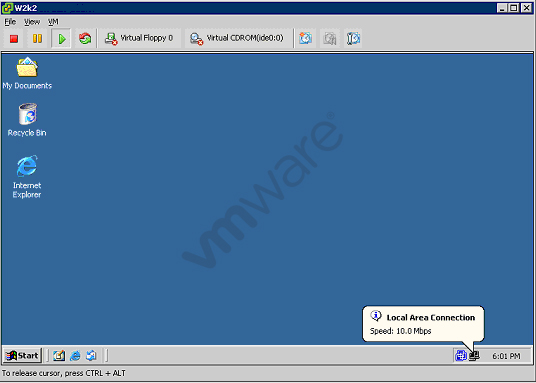Select the Internet Explorer desktop icon

click(27, 177)
